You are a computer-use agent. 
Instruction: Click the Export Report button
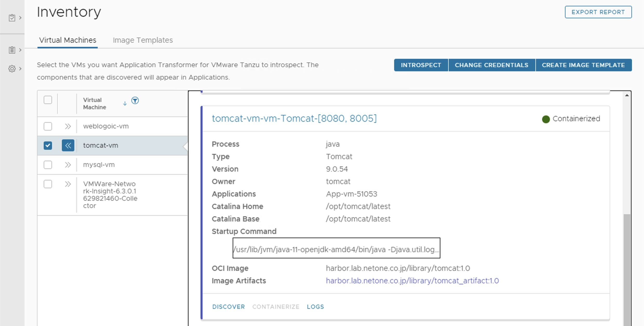click(598, 12)
